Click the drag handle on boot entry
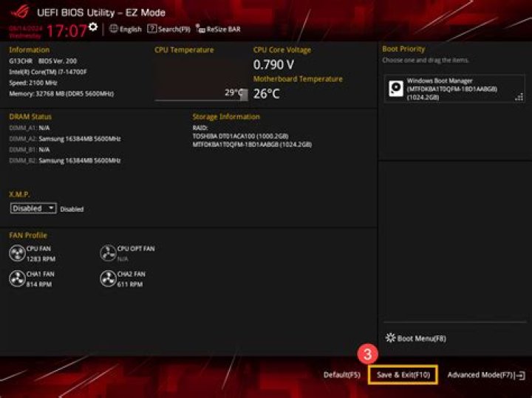The image size is (532, 398). [519, 97]
